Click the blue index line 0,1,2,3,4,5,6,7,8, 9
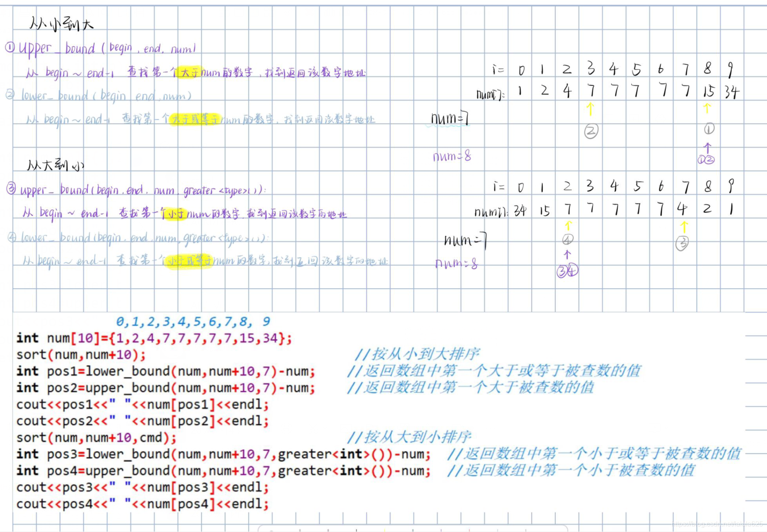 click(x=193, y=321)
